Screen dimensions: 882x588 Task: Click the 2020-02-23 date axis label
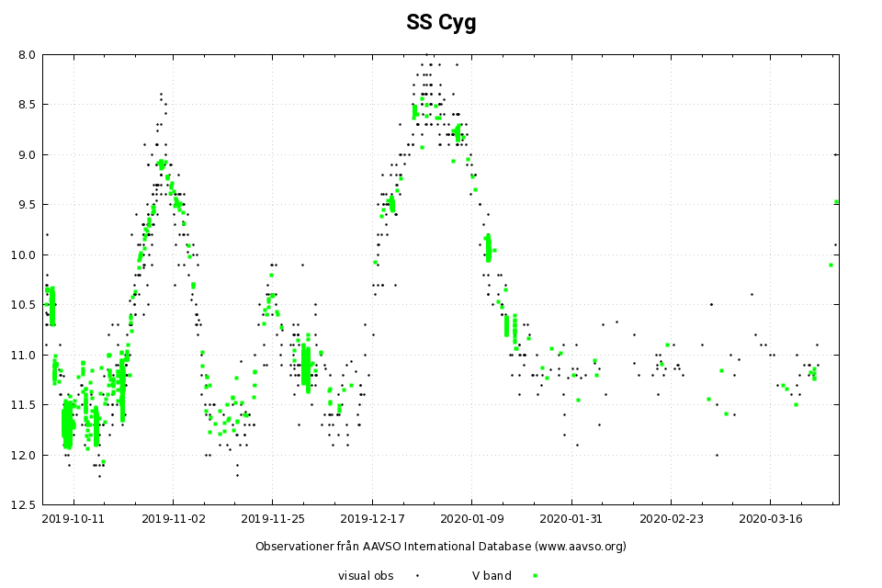(670, 518)
